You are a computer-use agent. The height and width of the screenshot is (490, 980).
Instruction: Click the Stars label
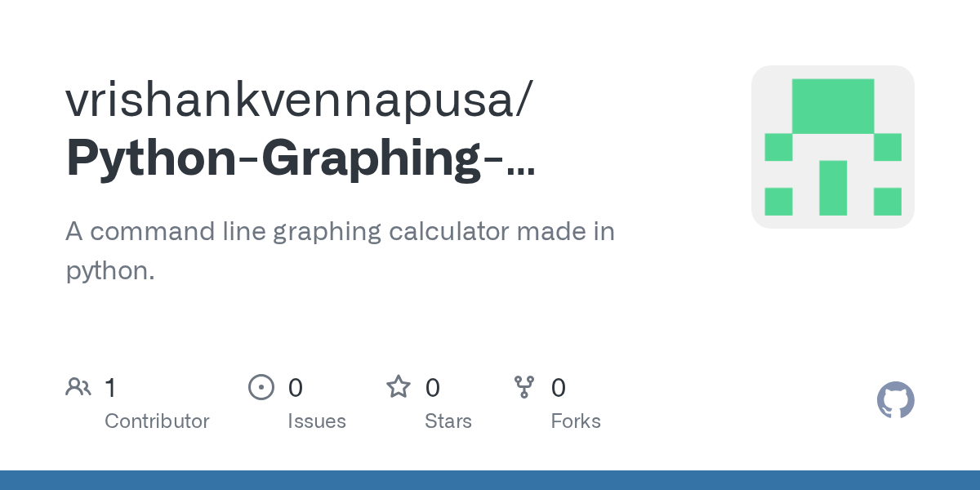coord(448,421)
